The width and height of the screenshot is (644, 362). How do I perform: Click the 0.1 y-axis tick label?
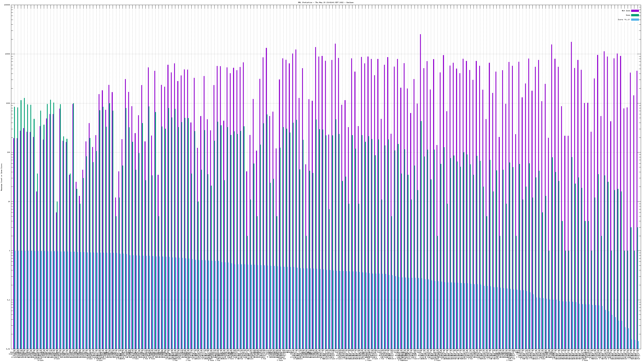pyautogui.click(x=9, y=300)
